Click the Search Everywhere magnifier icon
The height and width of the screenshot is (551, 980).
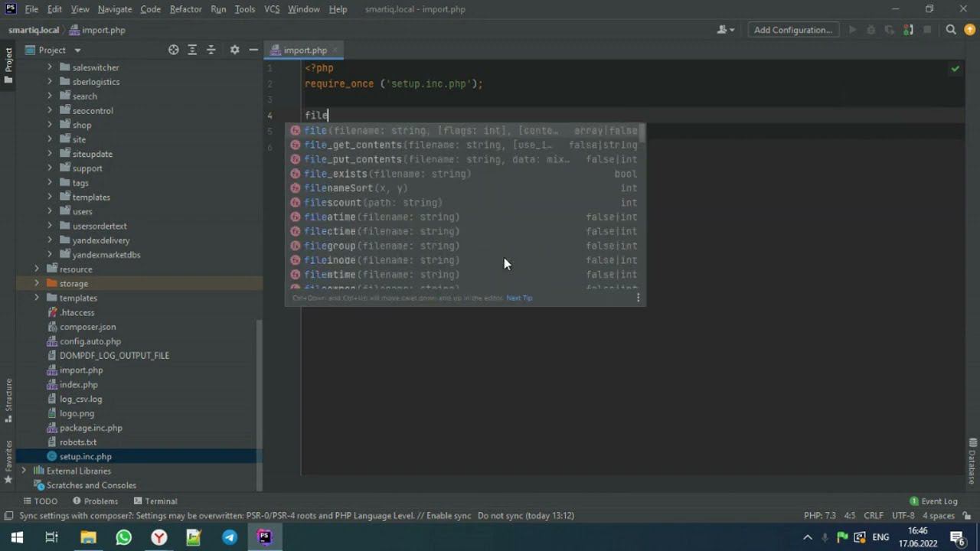coord(951,30)
